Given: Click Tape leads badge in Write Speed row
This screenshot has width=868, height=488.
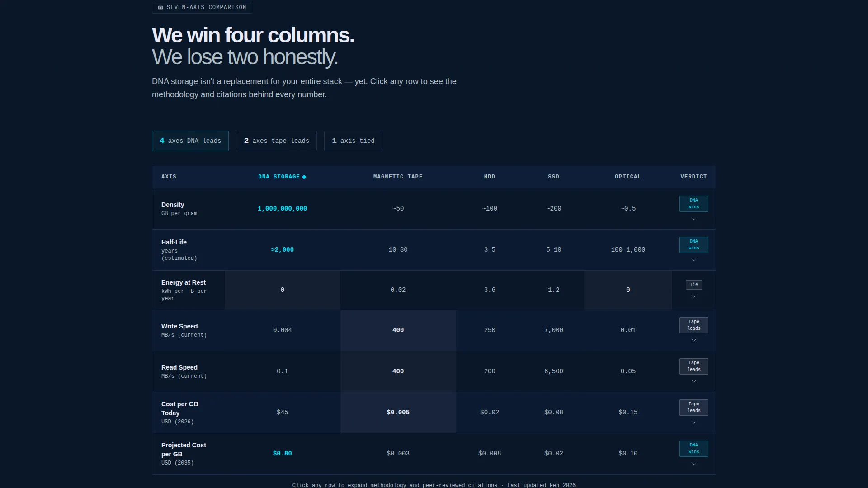Looking at the screenshot, I should coord(694,325).
